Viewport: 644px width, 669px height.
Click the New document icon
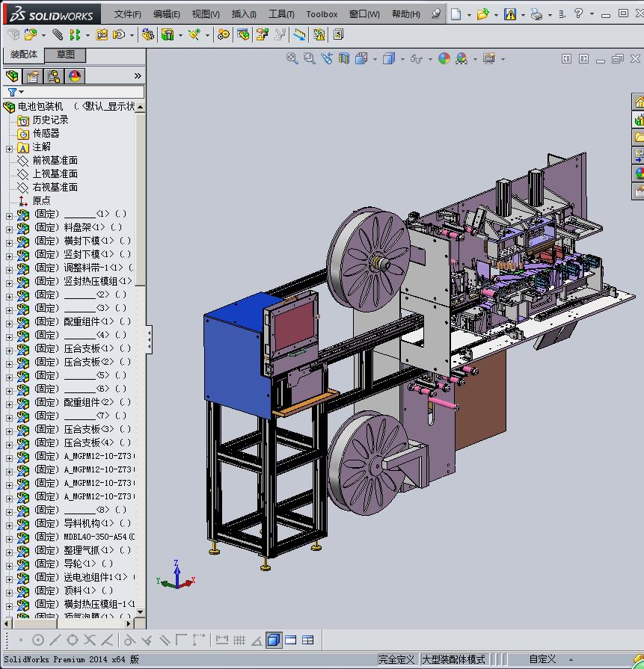point(456,14)
